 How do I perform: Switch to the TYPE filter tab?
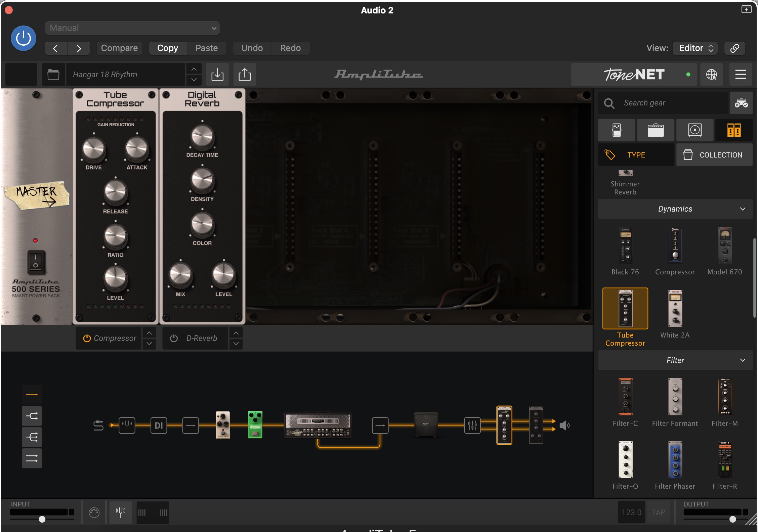coord(636,155)
